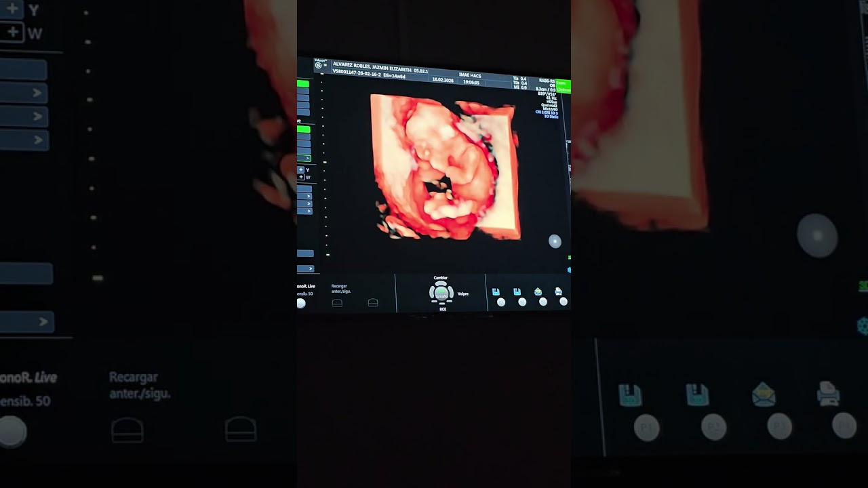Viewport: 868px width, 488px height.
Task: Click the RAB6-RS probe label
Action: pos(547,81)
